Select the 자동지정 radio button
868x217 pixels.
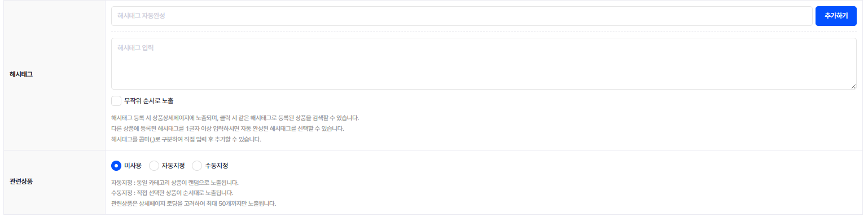154,166
